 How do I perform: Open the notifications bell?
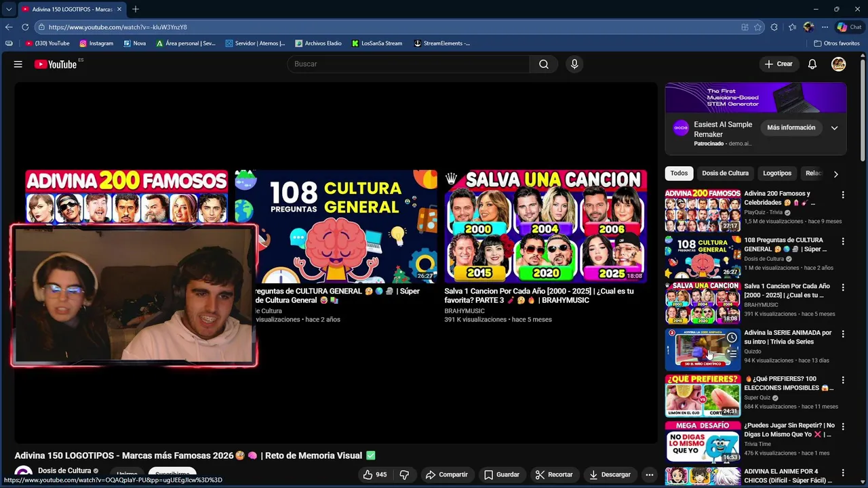coord(812,64)
